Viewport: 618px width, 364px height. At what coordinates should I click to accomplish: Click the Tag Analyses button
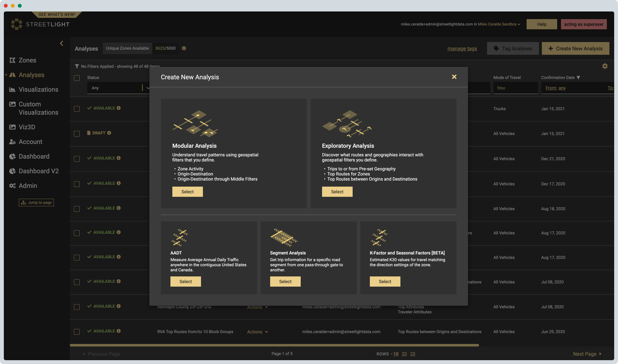513,48
